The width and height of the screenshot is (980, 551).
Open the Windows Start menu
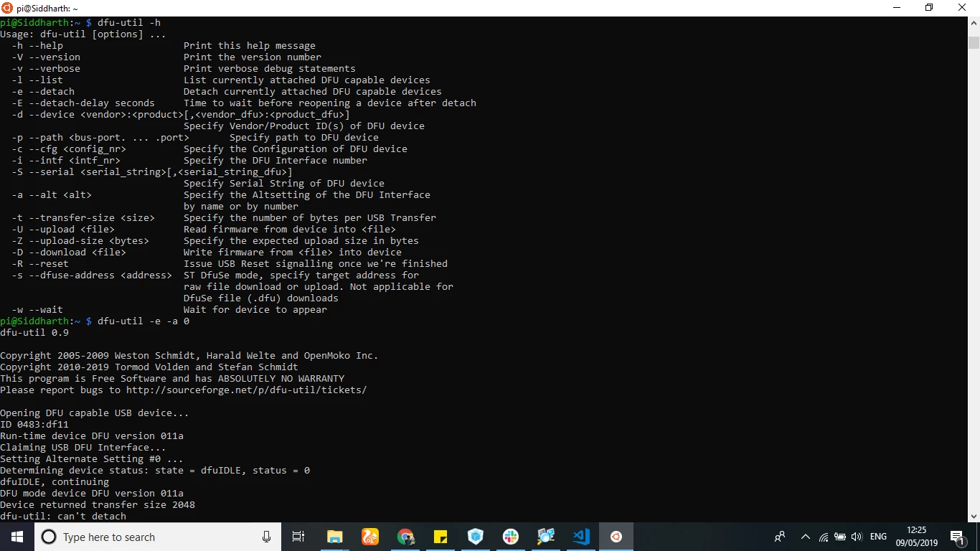tap(17, 537)
